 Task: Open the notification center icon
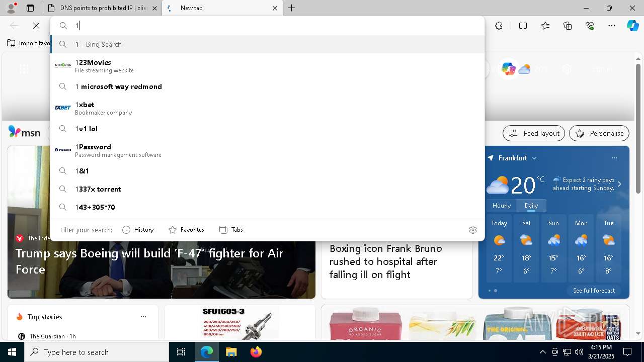(x=627, y=352)
